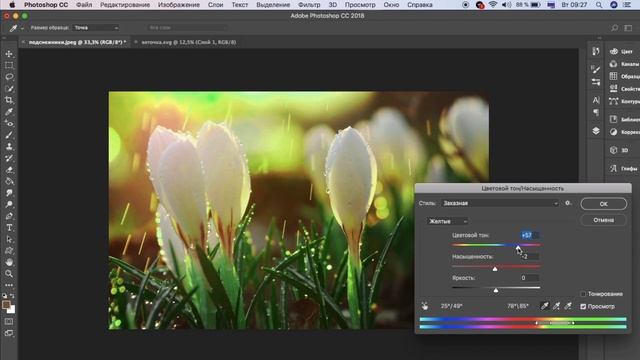
Task: Click the Яркость lightness slider handle
Action: tap(496, 290)
